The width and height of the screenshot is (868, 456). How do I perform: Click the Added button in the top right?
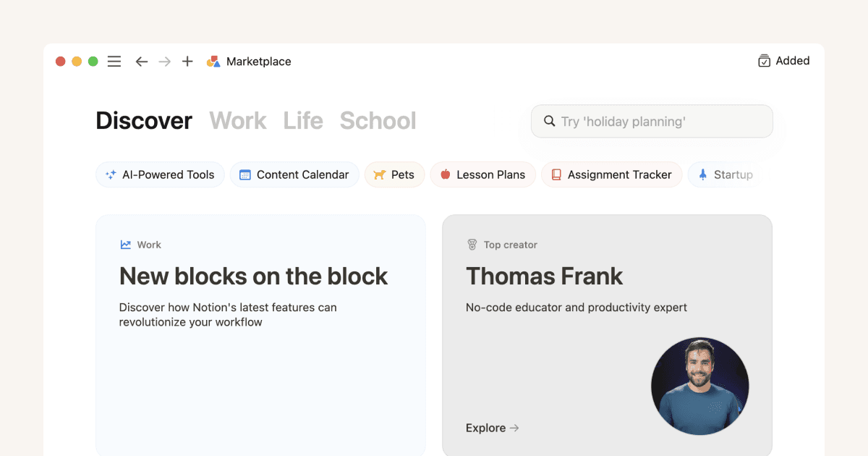(784, 61)
